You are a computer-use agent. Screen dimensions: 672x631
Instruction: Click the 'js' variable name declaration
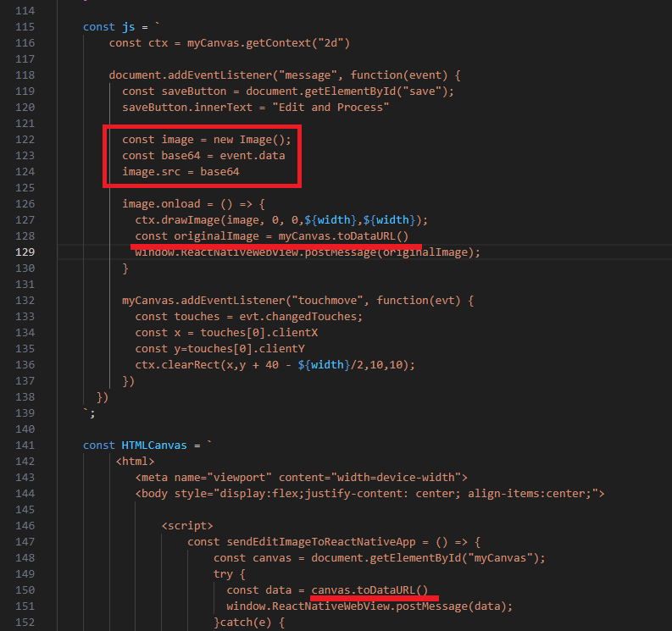(x=129, y=27)
